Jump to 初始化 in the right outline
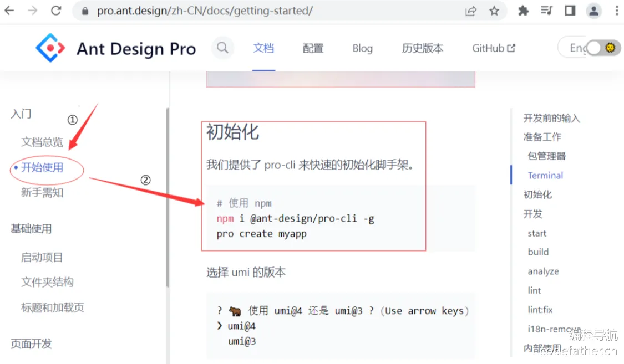The image size is (624, 364). tap(537, 194)
